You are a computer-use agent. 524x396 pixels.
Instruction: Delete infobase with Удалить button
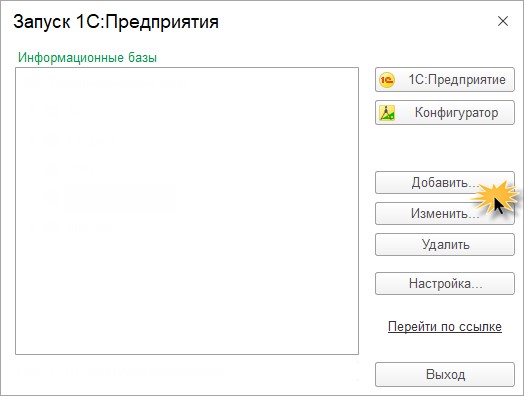pyautogui.click(x=445, y=244)
